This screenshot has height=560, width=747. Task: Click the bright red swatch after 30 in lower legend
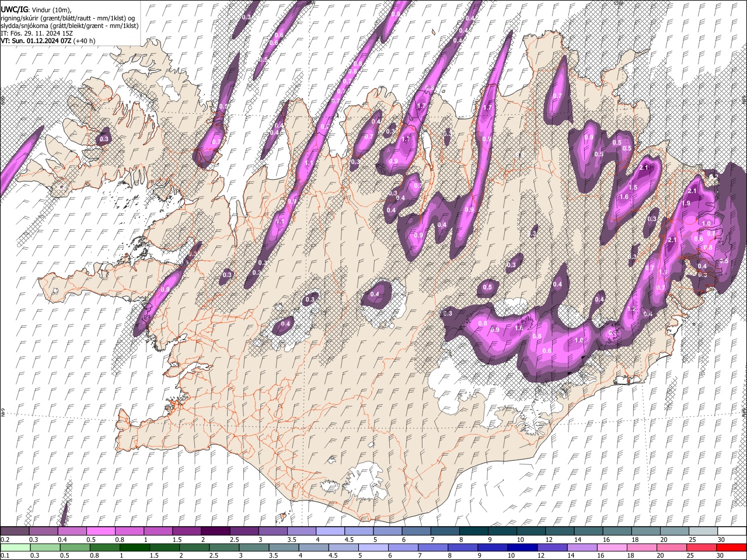[731, 547]
